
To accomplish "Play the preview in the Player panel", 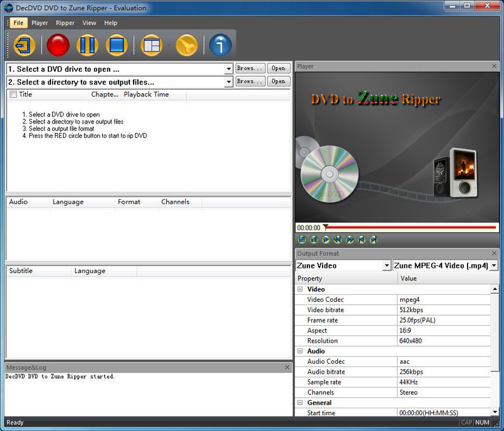I will point(326,239).
